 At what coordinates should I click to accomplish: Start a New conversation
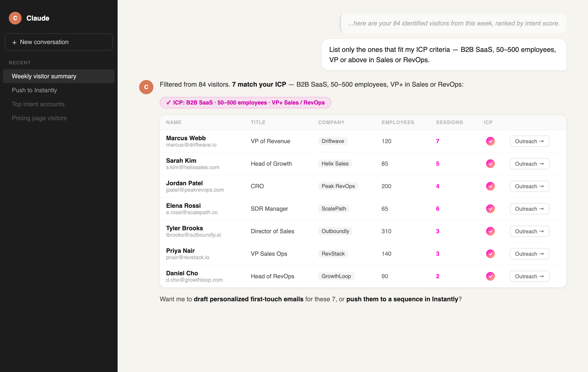(x=59, y=42)
